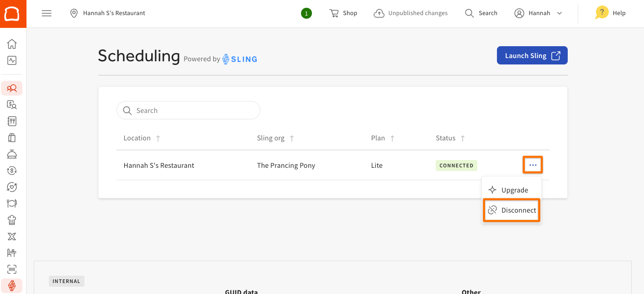Open the Help link in header
Image resolution: width=644 pixels, height=294 pixels.
611,13
